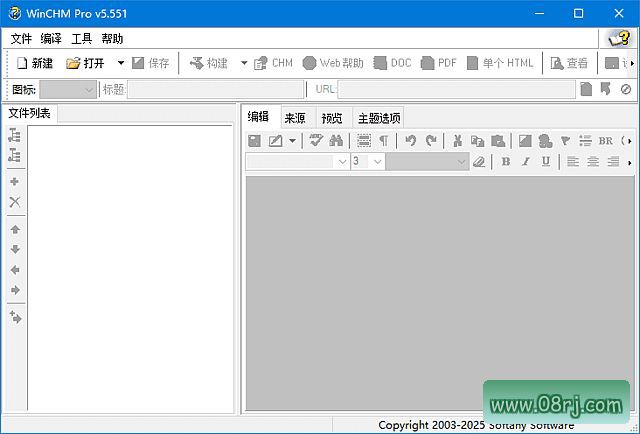Click the move down arrow icon
Image resolution: width=640 pixels, height=434 pixels.
coord(15,249)
